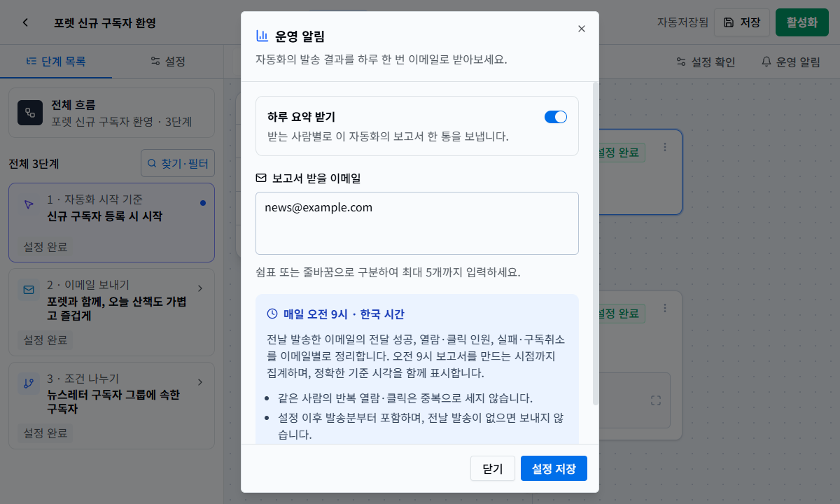Click the dialog's vertical scrollbar

[x=596, y=244]
